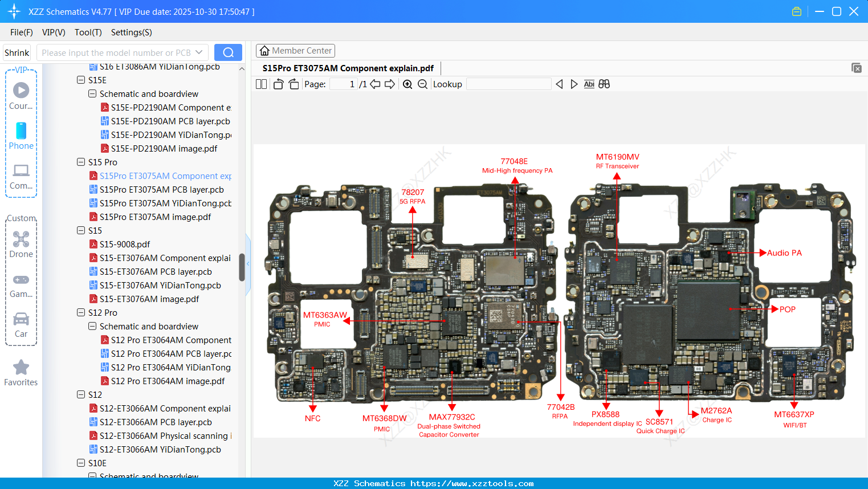Viewport: 868px width, 489px height.
Task: Select the zoom-out magnifier tool
Action: (x=422, y=84)
